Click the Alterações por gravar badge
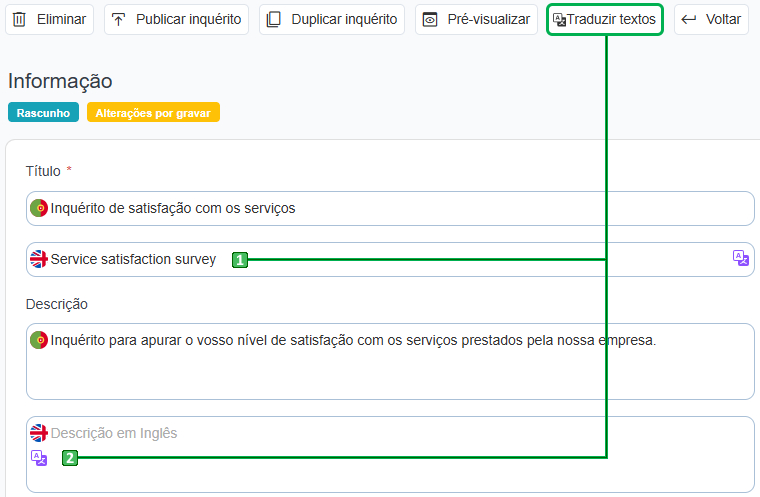 153,113
